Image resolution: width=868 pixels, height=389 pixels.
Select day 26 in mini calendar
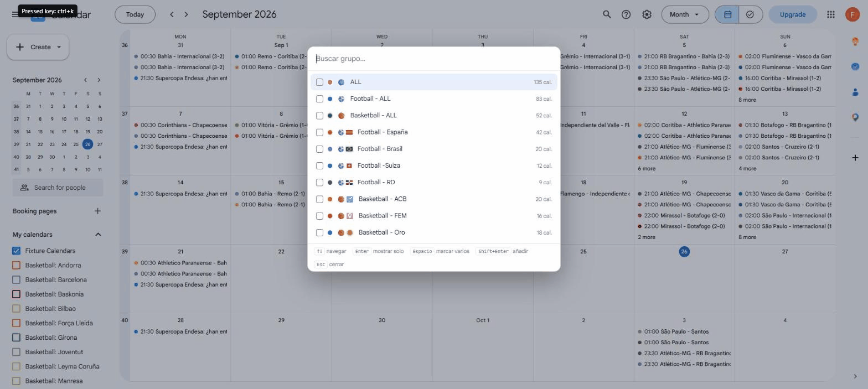(x=87, y=144)
